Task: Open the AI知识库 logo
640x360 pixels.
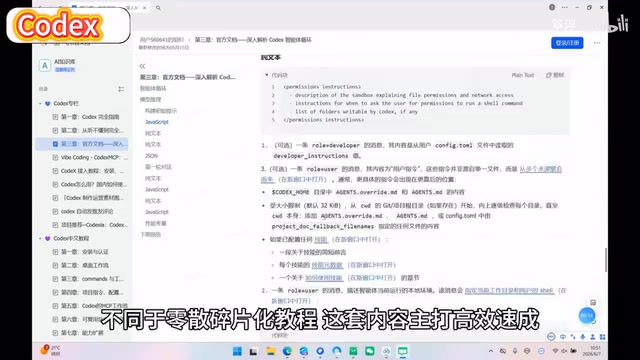Action: [x=45, y=65]
